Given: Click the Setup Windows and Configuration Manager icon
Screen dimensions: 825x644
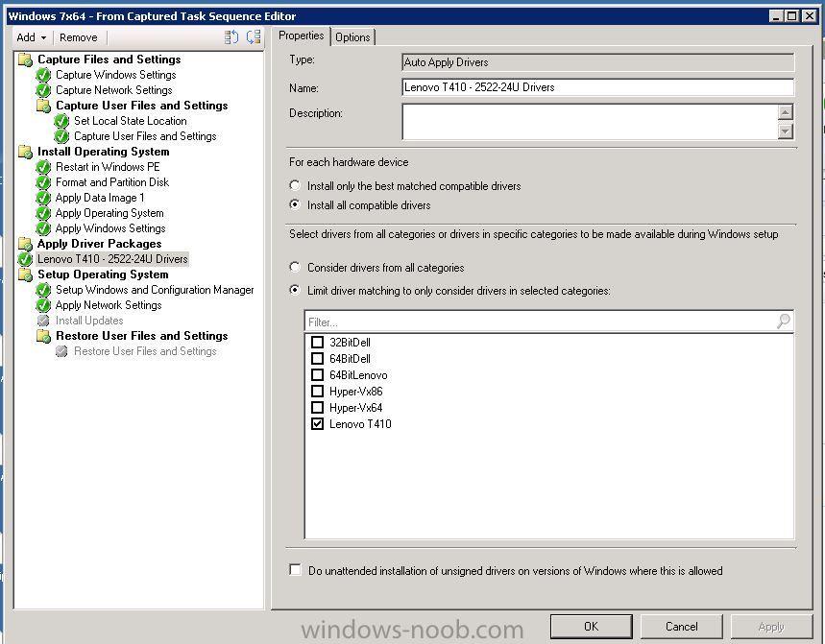Looking at the screenshot, I should (43, 290).
